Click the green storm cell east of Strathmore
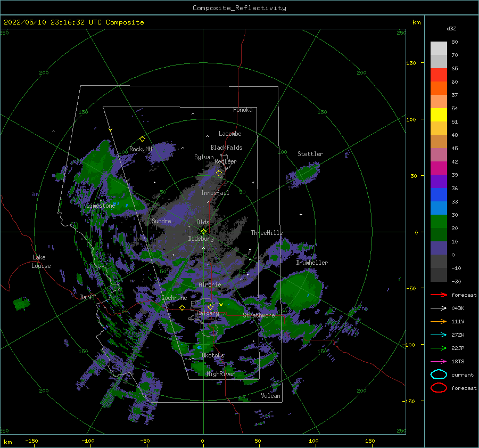The height and width of the screenshot is (448, 479). click(298, 290)
